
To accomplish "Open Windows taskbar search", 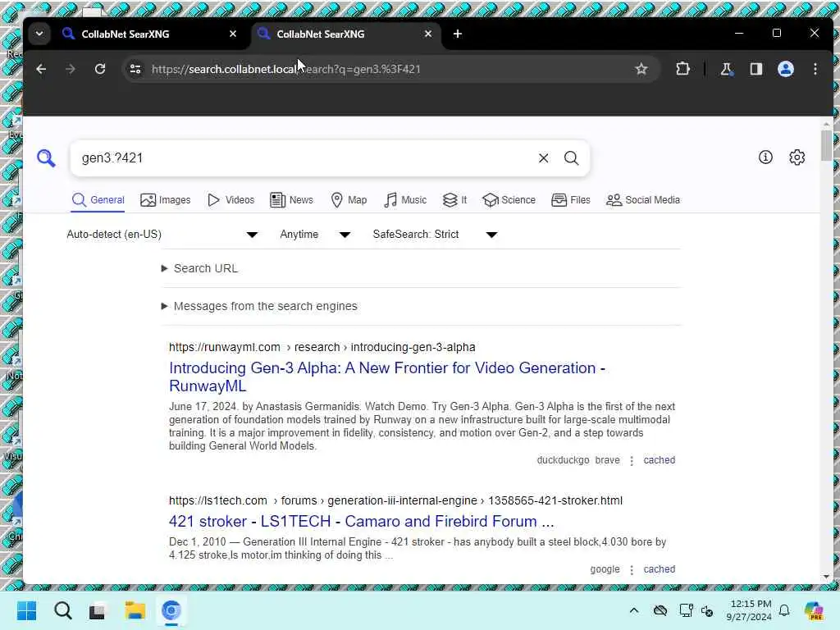I will click(62, 610).
